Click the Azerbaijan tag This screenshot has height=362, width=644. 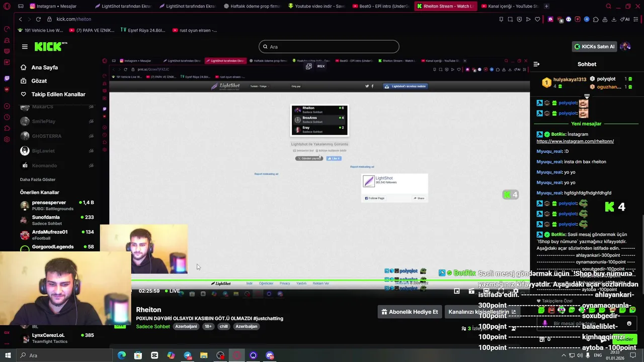[x=247, y=326]
